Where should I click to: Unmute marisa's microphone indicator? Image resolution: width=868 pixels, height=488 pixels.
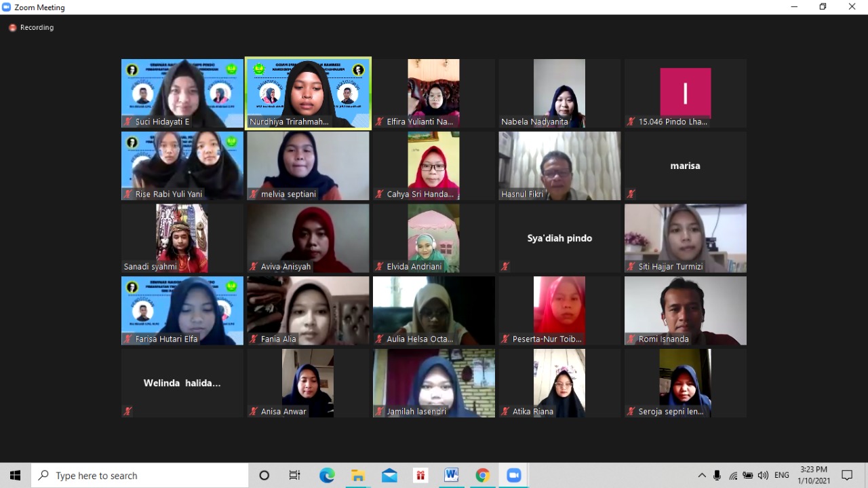coord(631,194)
